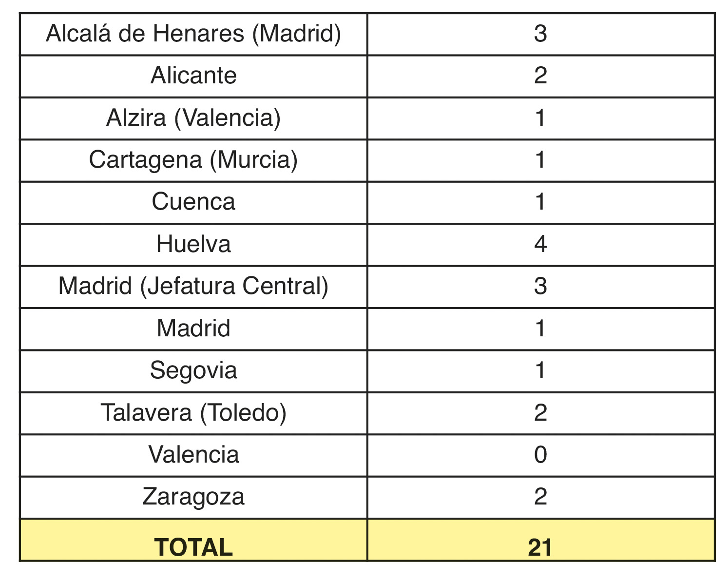
Task: Click the Huelva cell
Action: click(x=193, y=245)
